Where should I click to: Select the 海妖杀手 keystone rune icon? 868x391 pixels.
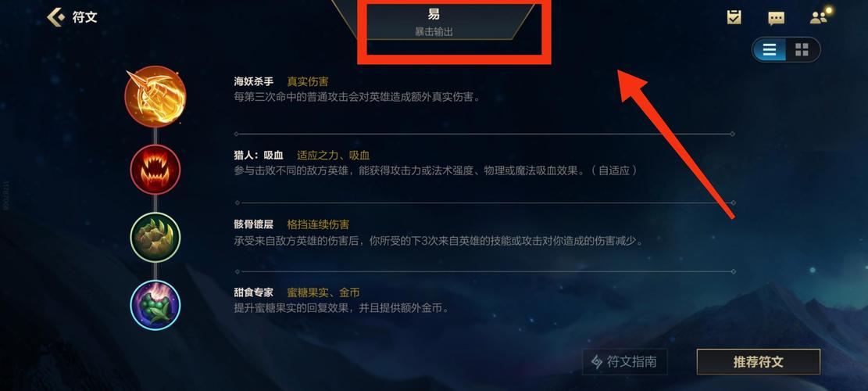155,96
